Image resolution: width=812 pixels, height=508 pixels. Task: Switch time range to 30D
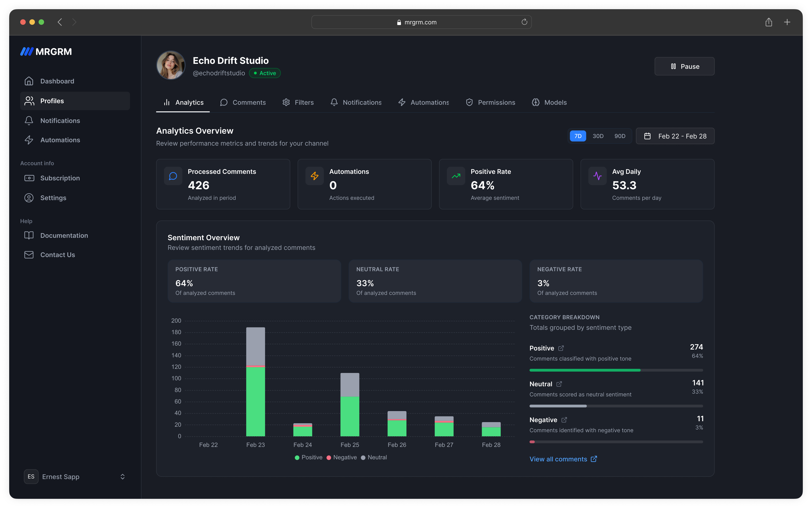(x=598, y=136)
